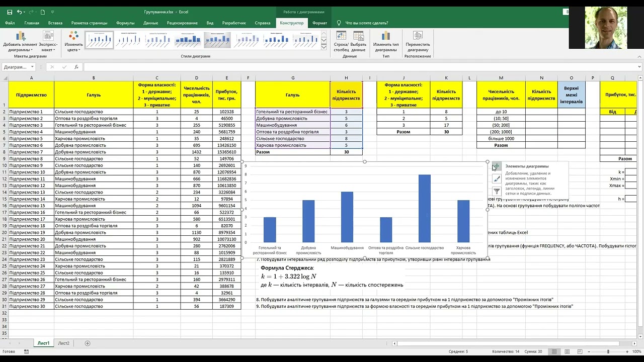644x362 pixels.
Task: Switch to the 'Главная' ribbon tab
Action: point(32,23)
